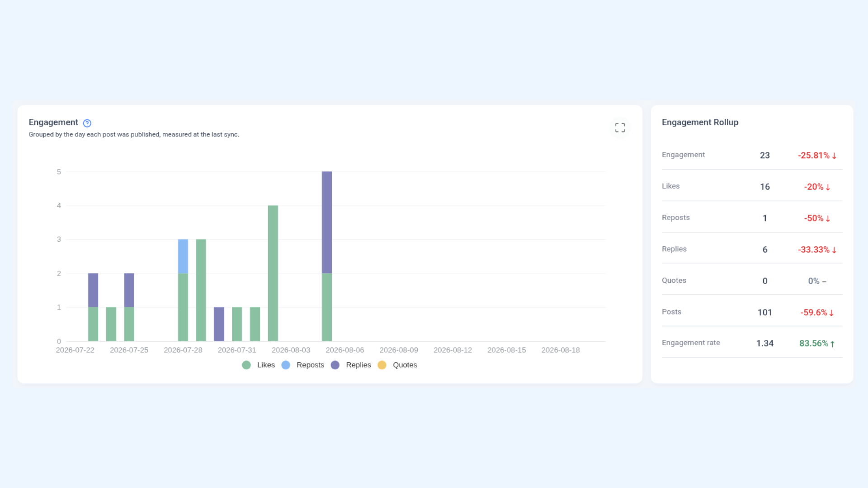Click the tallest bar's purple Replies segment
Viewport: 868px width, 488px height.
pos(327,222)
